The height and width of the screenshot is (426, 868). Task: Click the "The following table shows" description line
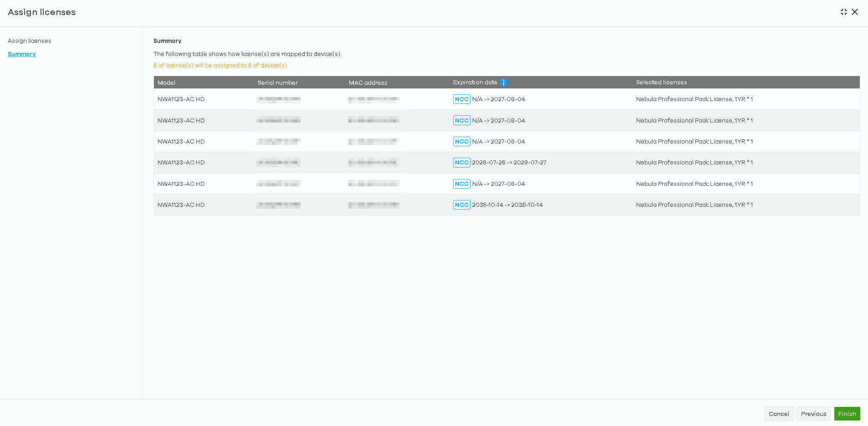click(x=247, y=54)
